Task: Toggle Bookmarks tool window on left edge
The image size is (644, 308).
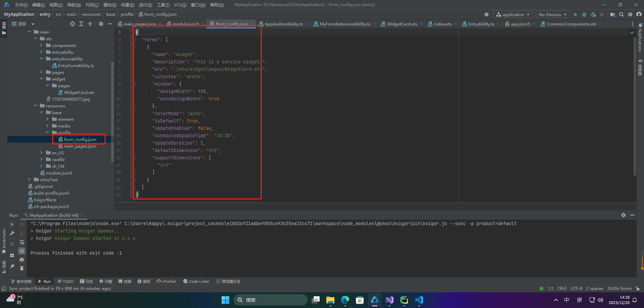Action: [x=4, y=241]
